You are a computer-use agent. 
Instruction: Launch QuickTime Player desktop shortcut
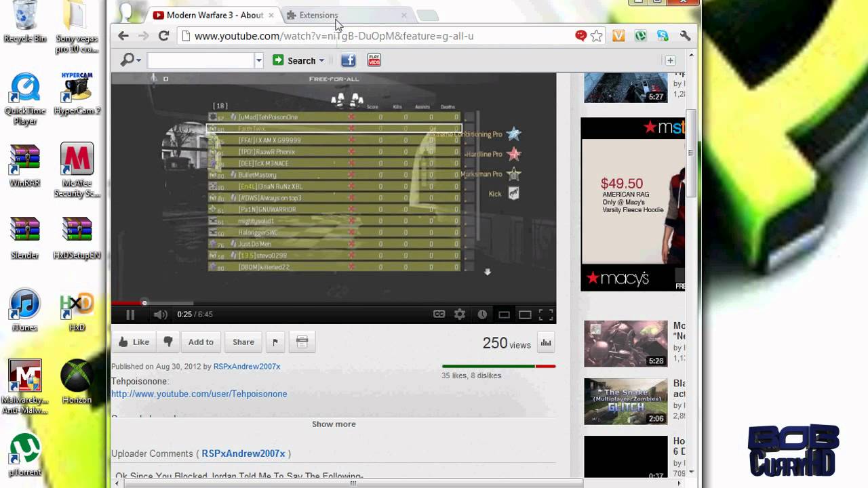(25, 99)
